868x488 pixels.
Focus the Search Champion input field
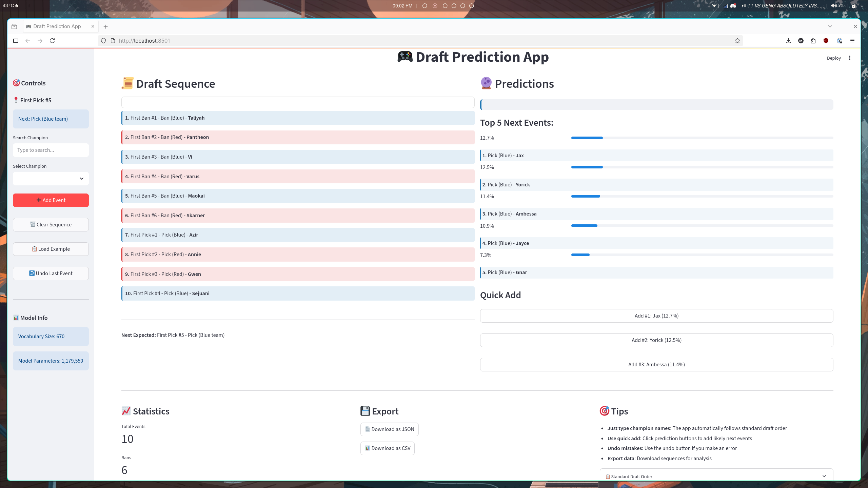click(51, 150)
